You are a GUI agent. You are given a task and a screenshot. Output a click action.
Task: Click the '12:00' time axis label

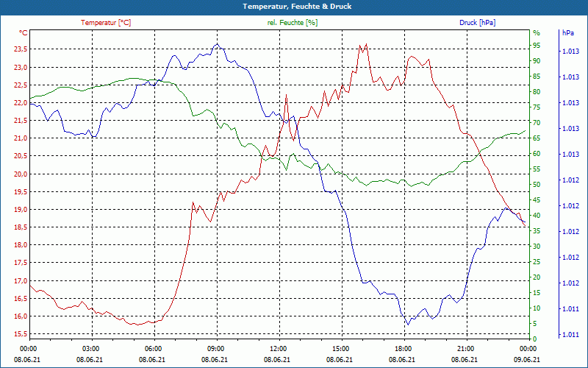278,348
